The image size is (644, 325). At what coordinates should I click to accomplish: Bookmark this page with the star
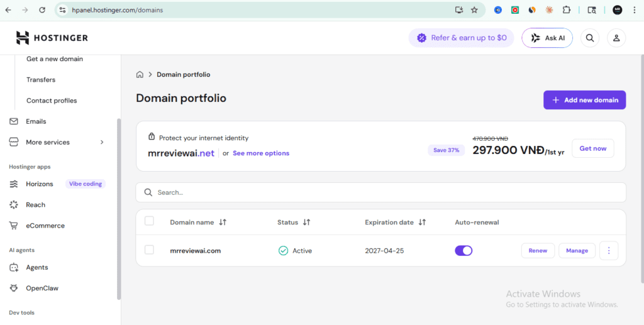474,10
